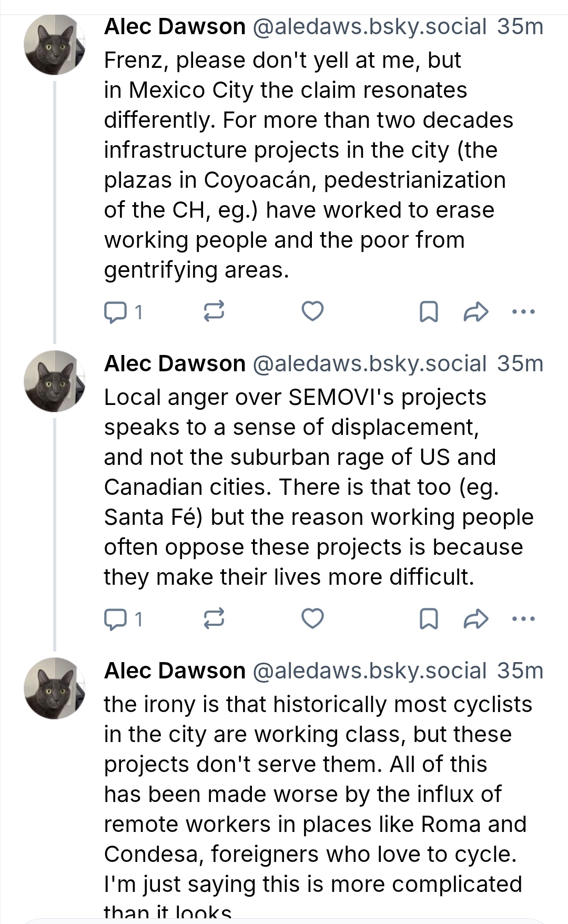Screen dimensions: 568x924
Task: Reply to the Mexico City gentrification post
Action: click(x=115, y=312)
